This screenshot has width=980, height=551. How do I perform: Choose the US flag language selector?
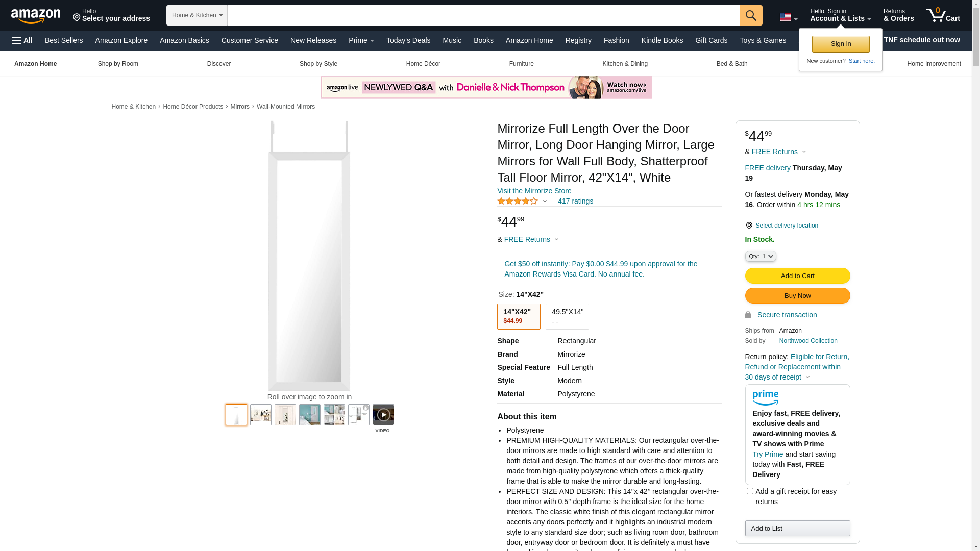788,18
